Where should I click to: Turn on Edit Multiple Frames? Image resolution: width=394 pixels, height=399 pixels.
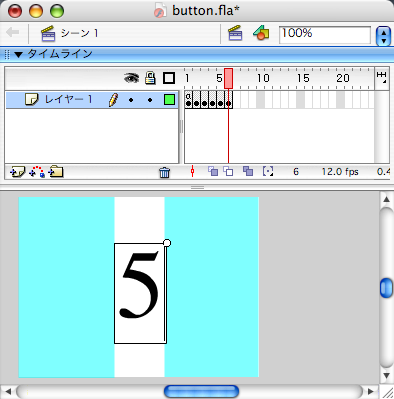point(248,171)
